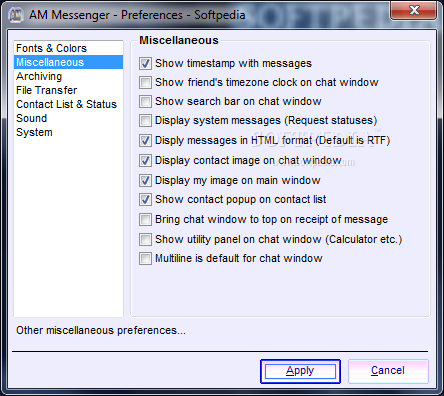Viewport: 444px width, 396px height.
Task: Enable Show search bar on chat window
Action: (x=145, y=101)
